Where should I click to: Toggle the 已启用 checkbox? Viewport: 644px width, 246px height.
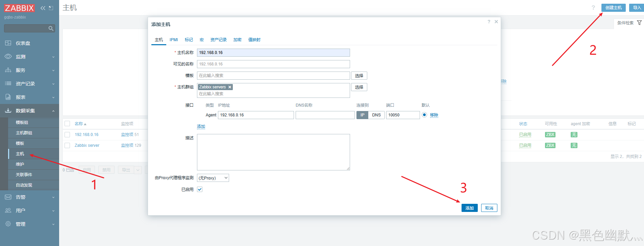pyautogui.click(x=200, y=189)
